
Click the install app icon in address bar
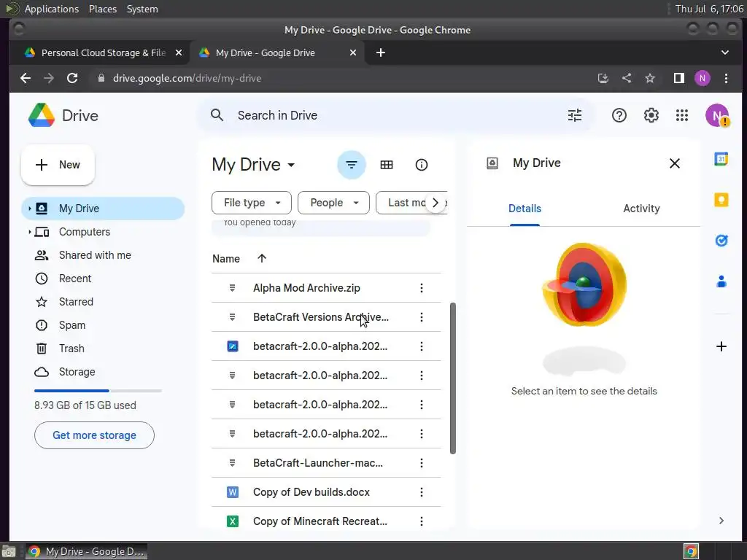point(603,78)
